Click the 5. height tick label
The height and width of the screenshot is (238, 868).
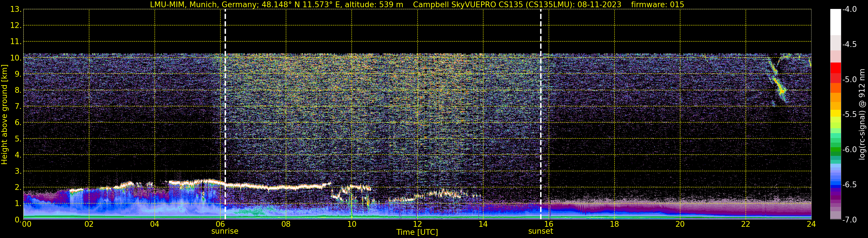[18, 139]
